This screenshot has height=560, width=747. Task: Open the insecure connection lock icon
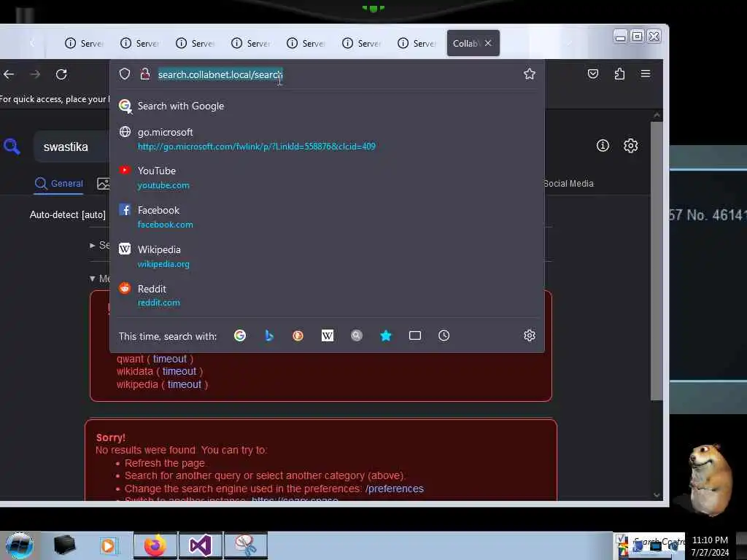(x=145, y=74)
